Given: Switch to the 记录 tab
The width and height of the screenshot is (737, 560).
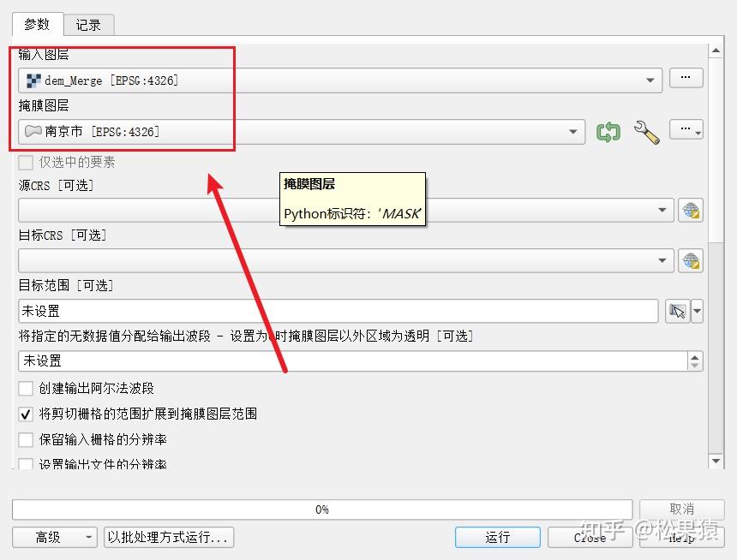Looking at the screenshot, I should point(88,24).
